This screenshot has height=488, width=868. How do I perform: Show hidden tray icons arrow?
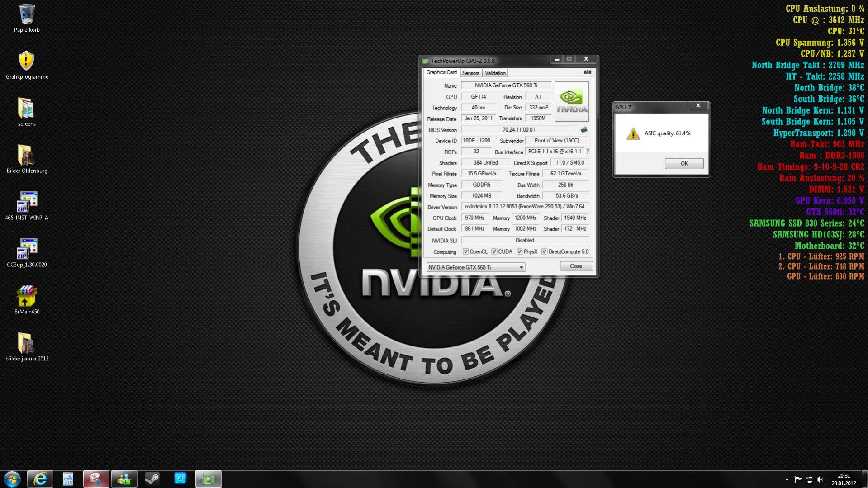(x=787, y=479)
